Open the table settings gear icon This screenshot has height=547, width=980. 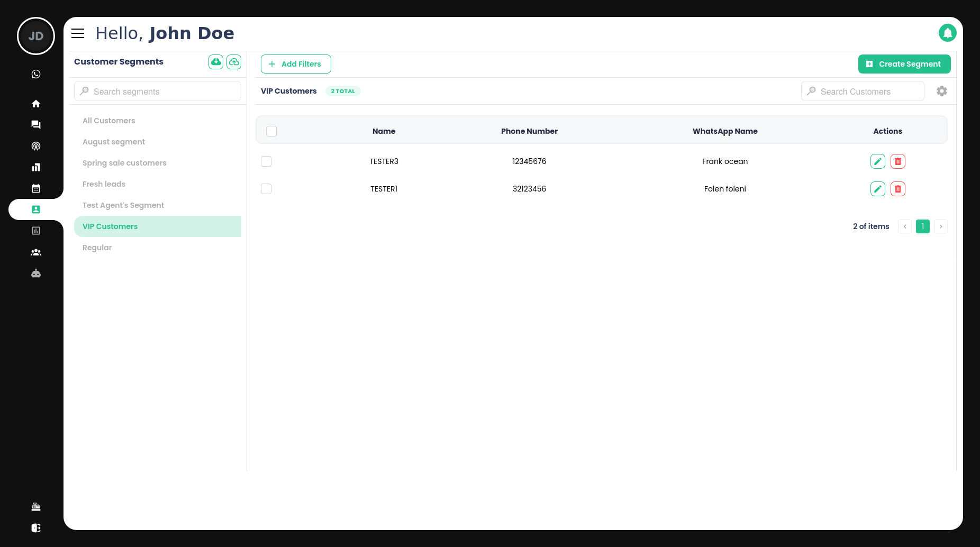(942, 91)
